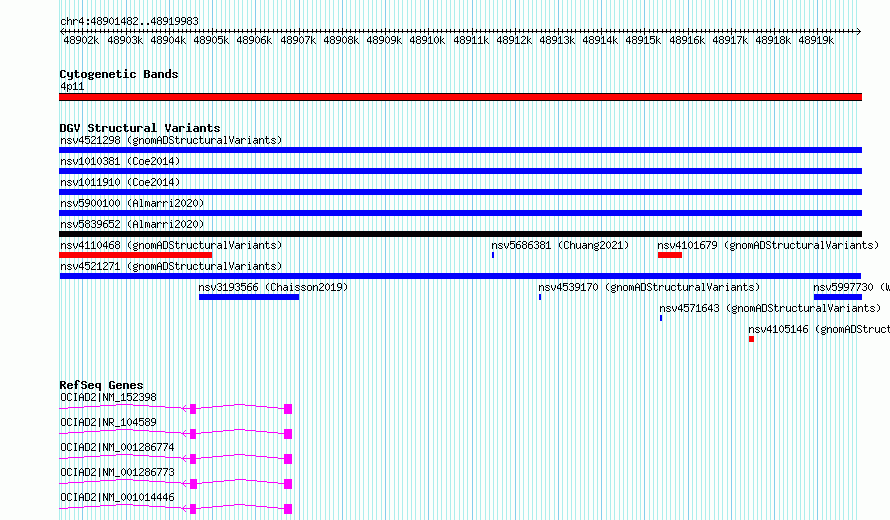Open variant nsv5839652 (Almarri2020) label
890x520 pixels.
coord(132,224)
